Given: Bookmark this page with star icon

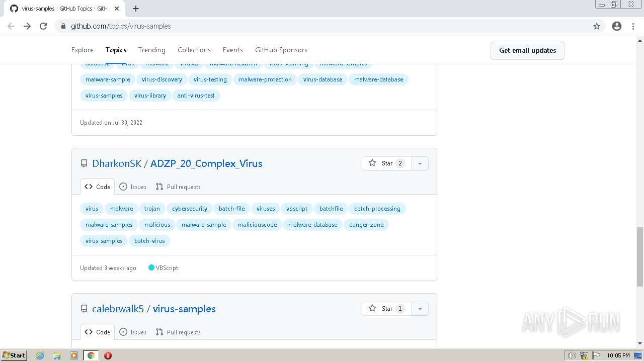Looking at the screenshot, I should coord(597,26).
